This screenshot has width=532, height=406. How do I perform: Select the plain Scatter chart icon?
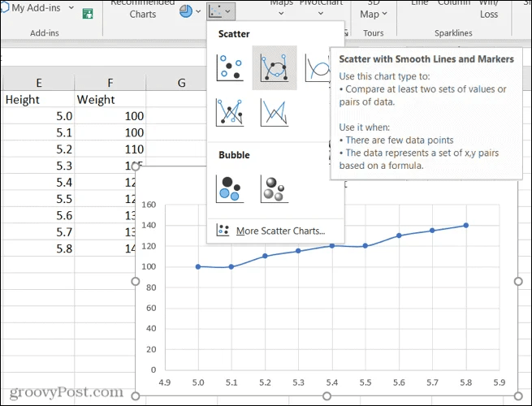pos(230,68)
